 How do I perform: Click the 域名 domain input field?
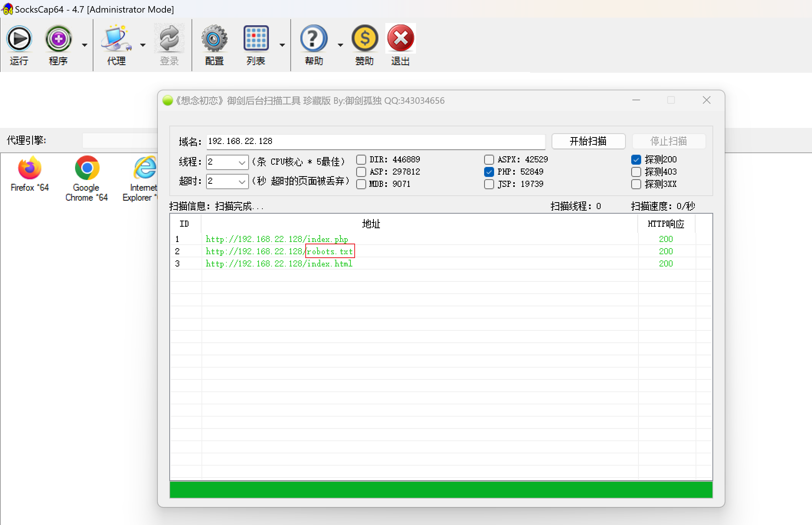click(x=375, y=141)
